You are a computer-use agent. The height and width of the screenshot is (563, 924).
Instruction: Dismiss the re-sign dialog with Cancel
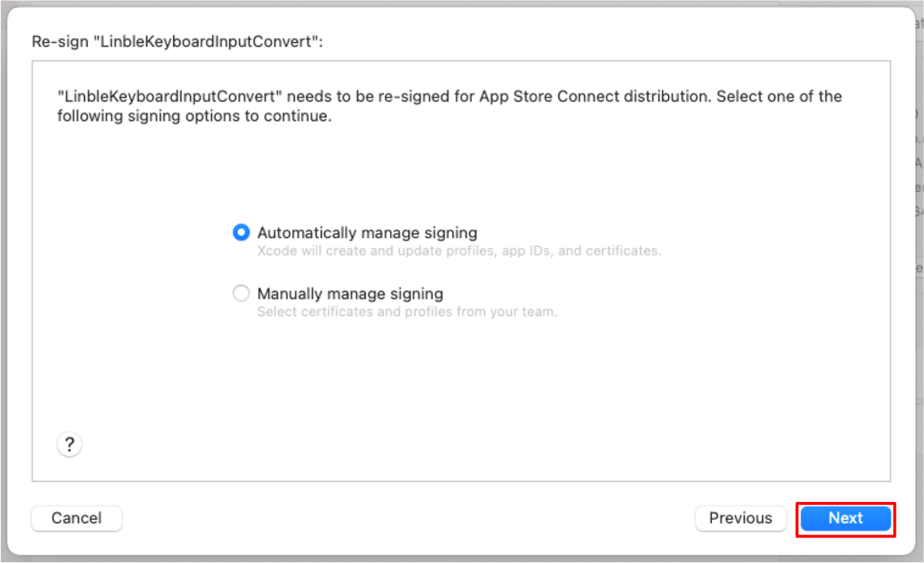pyautogui.click(x=76, y=518)
